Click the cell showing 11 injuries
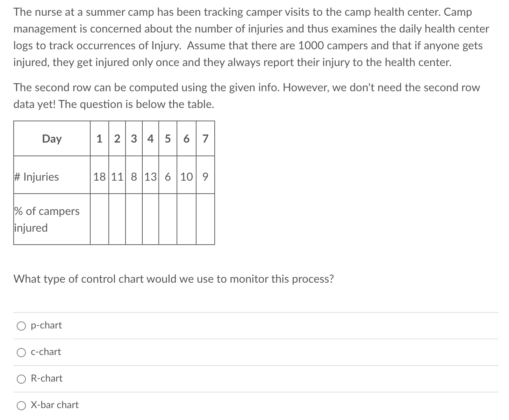The height and width of the screenshot is (420, 509). (x=116, y=177)
